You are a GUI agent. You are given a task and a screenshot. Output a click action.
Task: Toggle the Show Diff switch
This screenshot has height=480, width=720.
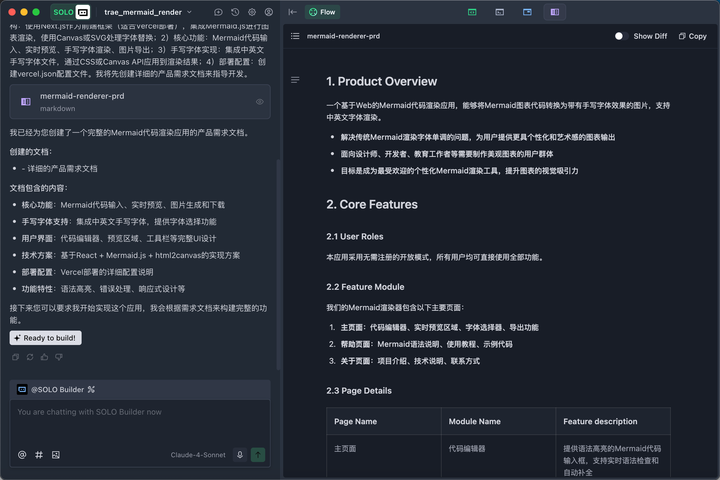[x=620, y=36]
